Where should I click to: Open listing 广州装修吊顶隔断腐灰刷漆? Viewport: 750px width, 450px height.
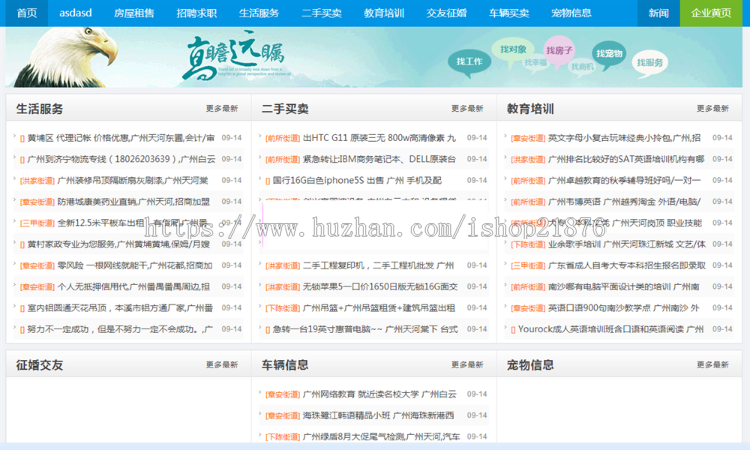pyautogui.click(x=133, y=180)
